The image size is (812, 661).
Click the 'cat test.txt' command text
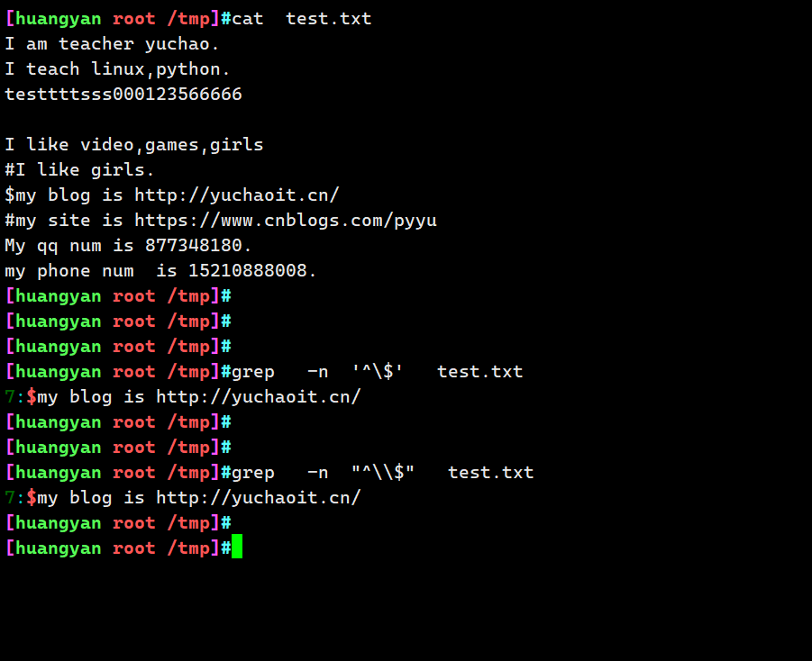(301, 19)
